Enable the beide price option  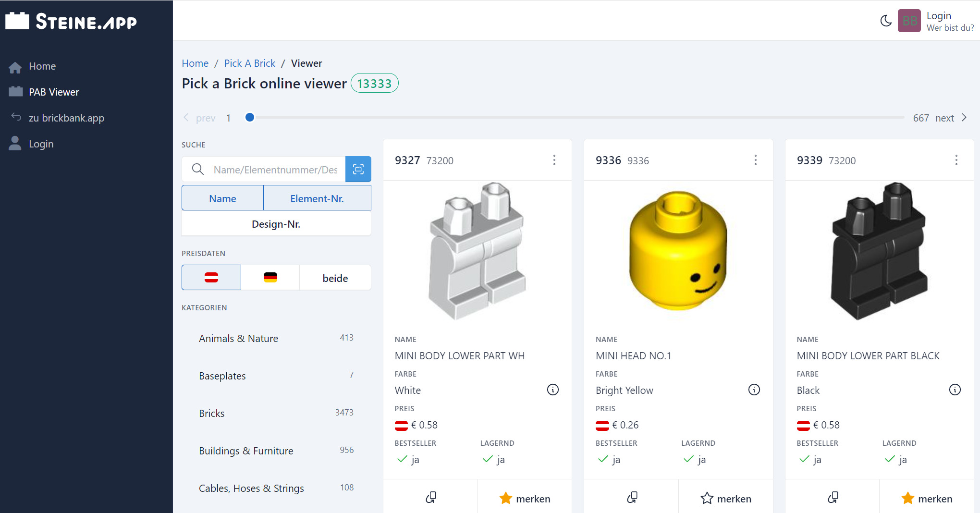click(335, 278)
